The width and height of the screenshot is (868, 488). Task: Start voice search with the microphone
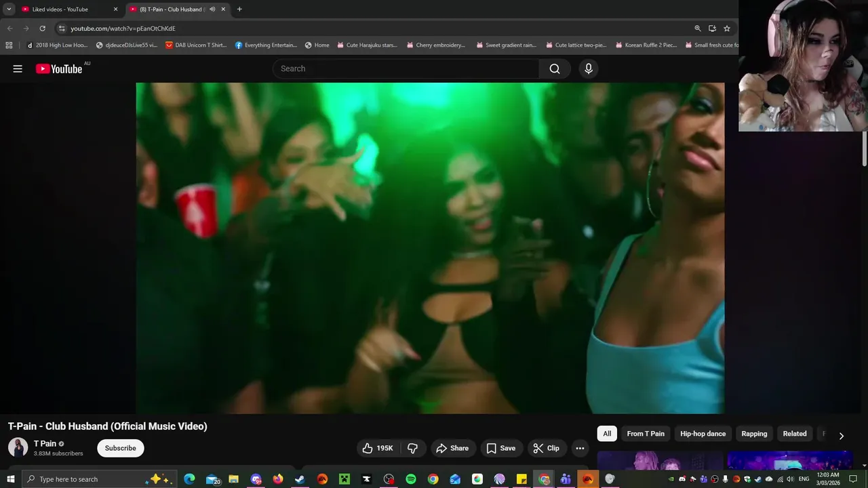coord(589,68)
